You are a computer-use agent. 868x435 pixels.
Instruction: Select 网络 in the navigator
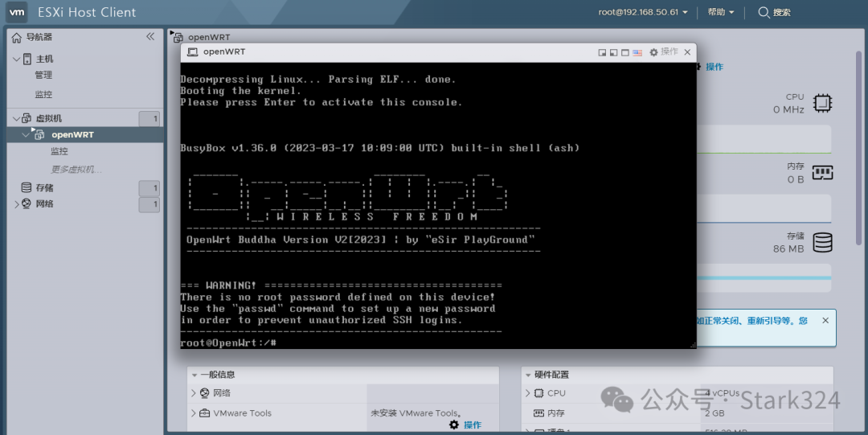point(44,204)
